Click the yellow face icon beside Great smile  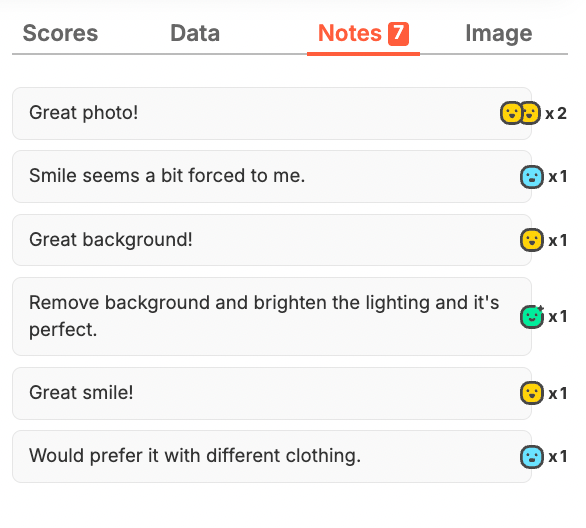click(x=531, y=393)
